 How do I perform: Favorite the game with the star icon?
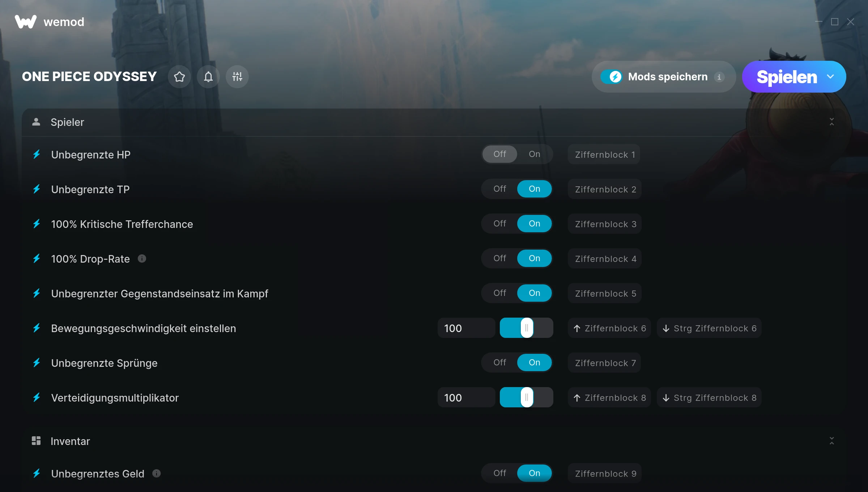pos(179,77)
